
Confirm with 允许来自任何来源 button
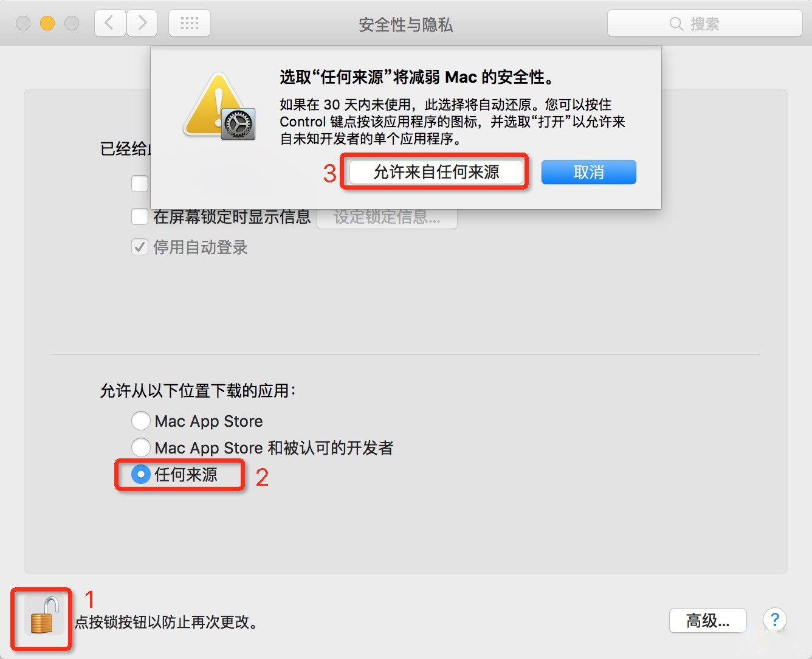tap(436, 172)
